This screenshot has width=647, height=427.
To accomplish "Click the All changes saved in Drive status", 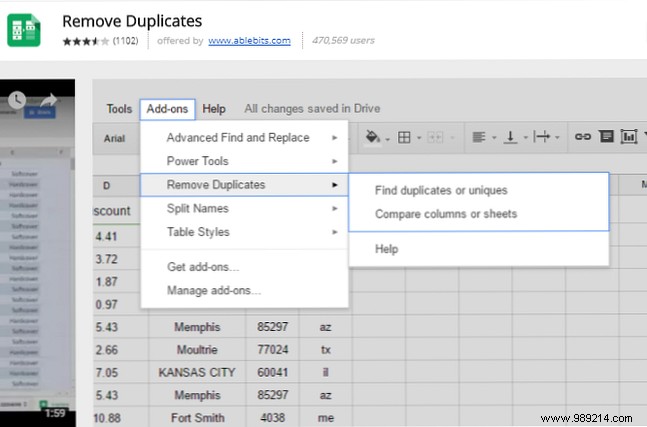I will click(312, 109).
